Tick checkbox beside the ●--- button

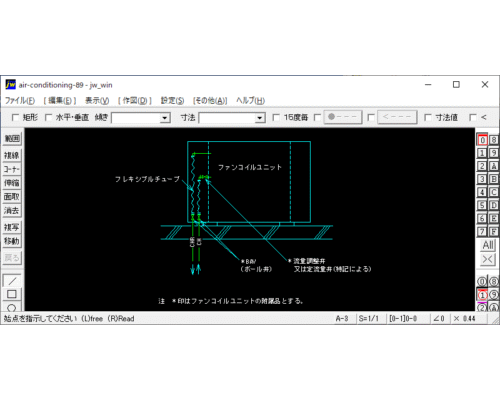pyautogui.click(x=317, y=117)
